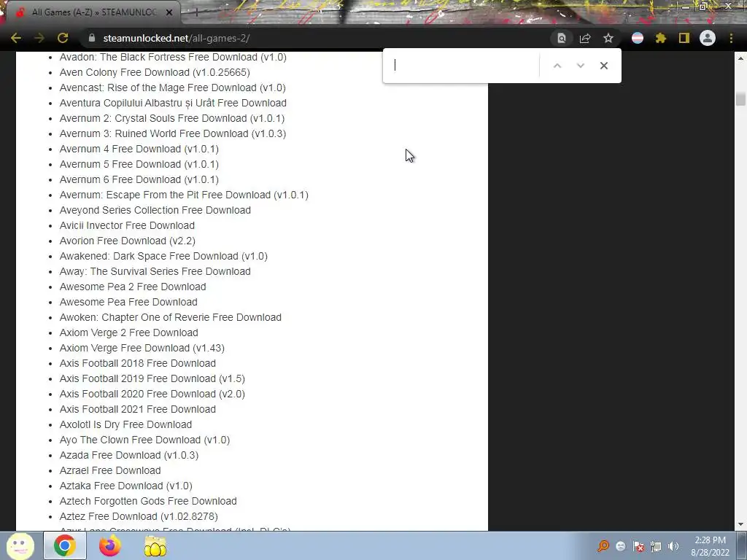Open Avernum 3: Ruined World link
Image resolution: width=747 pixels, height=560 pixels.
coord(173,133)
